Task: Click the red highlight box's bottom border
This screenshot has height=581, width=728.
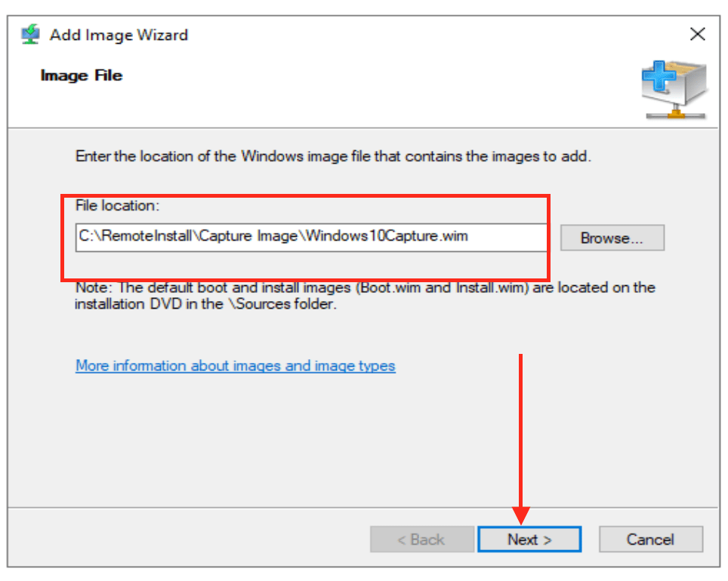Action: tap(302, 278)
